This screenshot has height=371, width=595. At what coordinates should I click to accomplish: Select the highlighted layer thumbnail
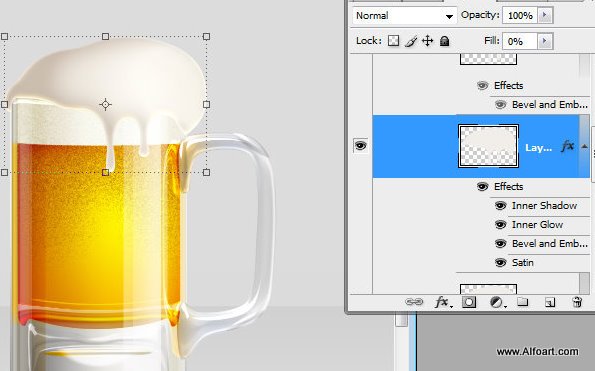point(488,146)
